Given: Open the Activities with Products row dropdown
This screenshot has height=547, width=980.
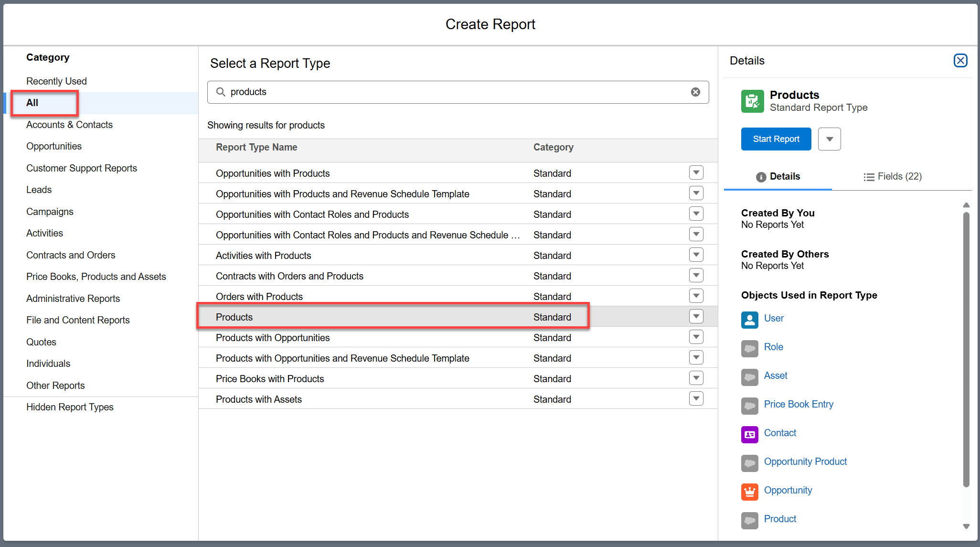Looking at the screenshot, I should click(696, 255).
